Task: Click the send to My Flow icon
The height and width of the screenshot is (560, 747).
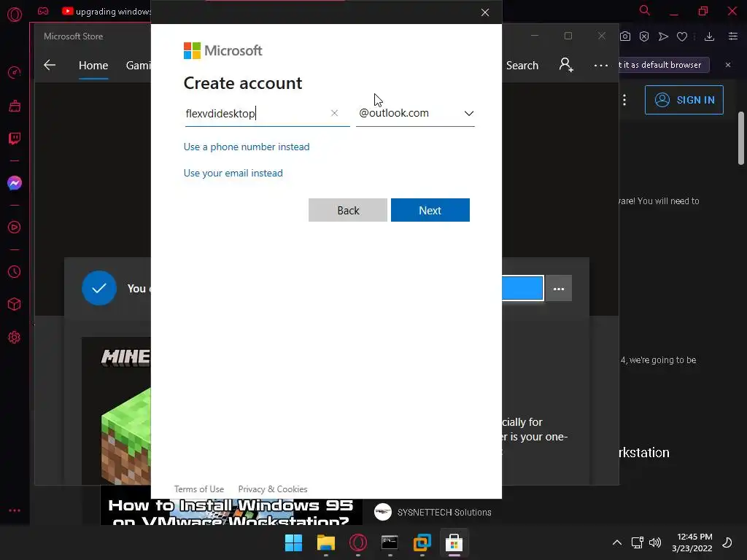Action: [663, 36]
